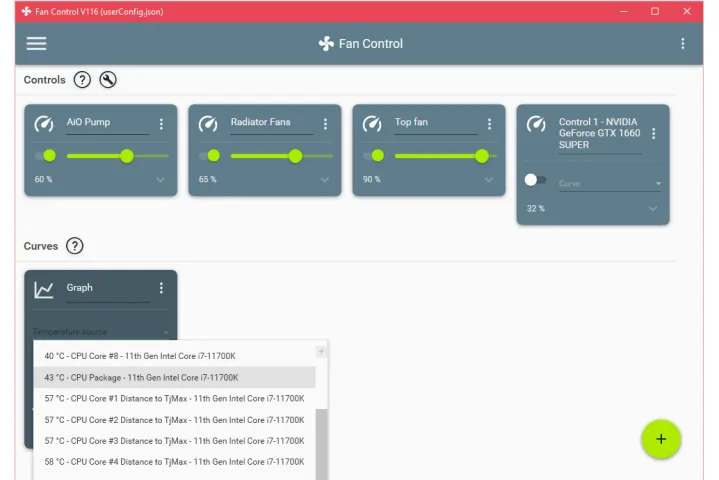
Task: Click the app icon in title bar
Action: pyautogui.click(x=26, y=11)
